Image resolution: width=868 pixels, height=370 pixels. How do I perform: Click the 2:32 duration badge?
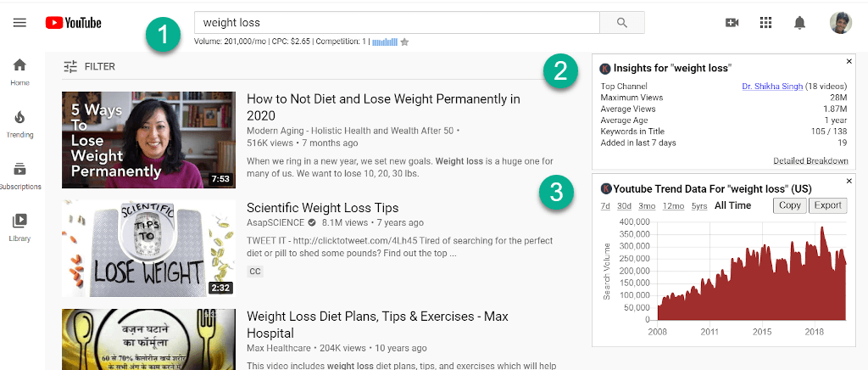pos(221,288)
